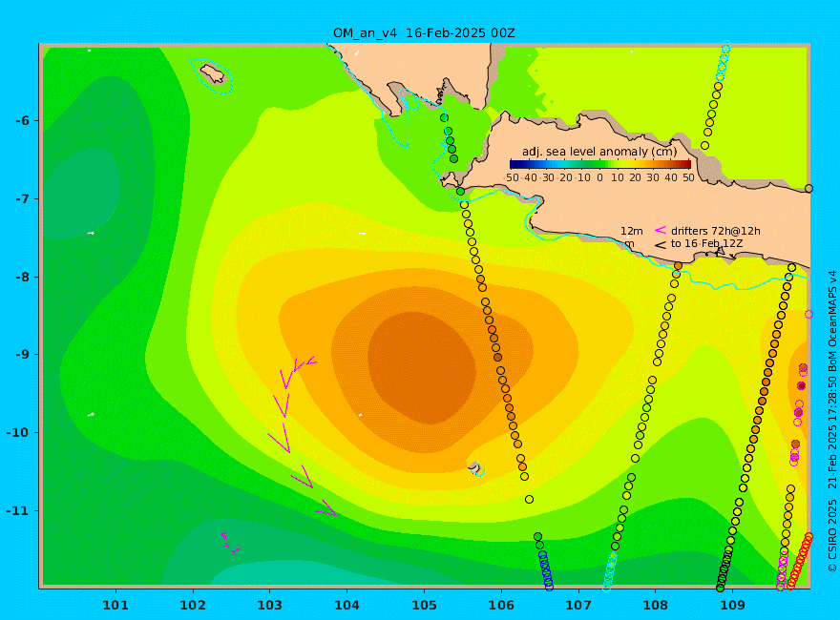
Task: Click the 'adj. sea level anomaly (cm)' label
Action: (x=599, y=152)
